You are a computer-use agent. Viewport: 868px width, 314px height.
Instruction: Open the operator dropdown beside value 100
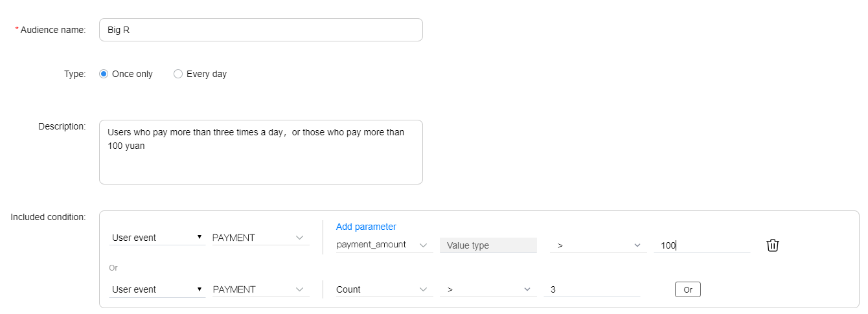click(598, 245)
